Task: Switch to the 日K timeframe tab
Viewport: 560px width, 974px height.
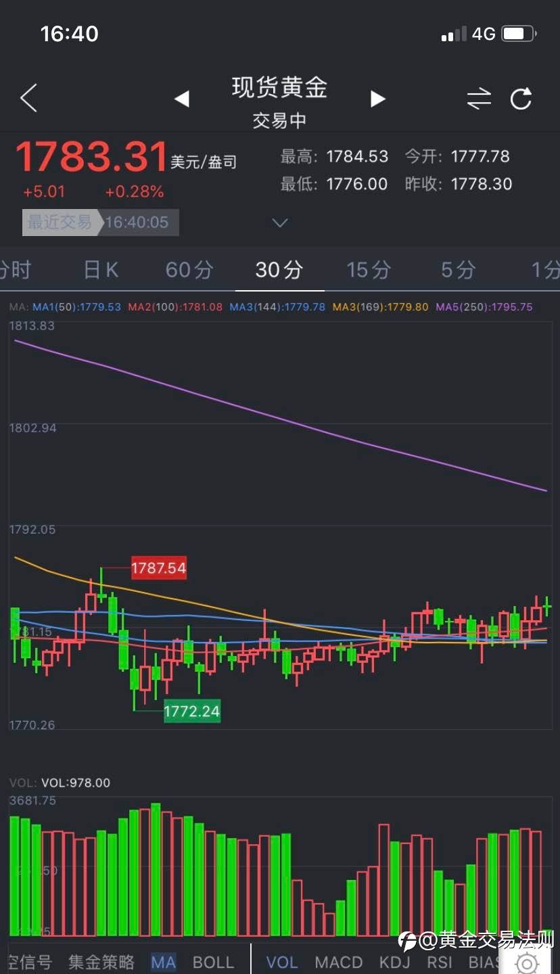Action: tap(101, 270)
